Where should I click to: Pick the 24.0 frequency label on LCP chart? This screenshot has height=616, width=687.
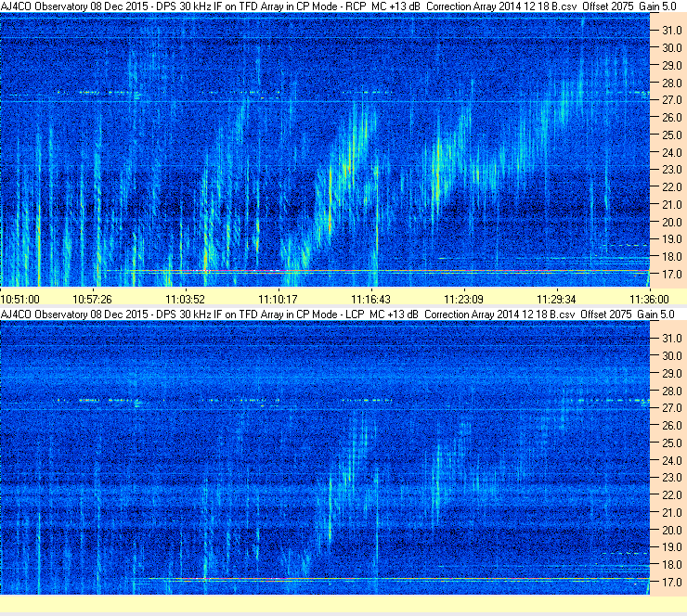point(671,460)
